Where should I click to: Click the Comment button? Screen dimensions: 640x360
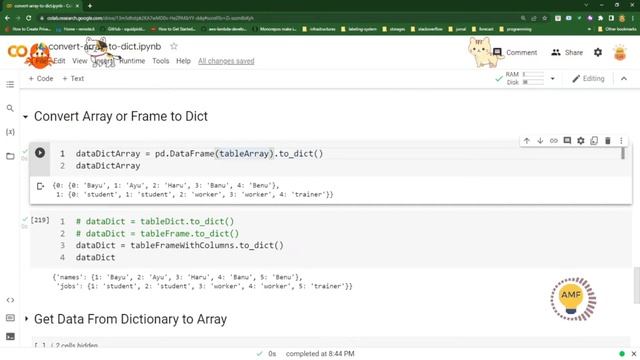point(515,52)
